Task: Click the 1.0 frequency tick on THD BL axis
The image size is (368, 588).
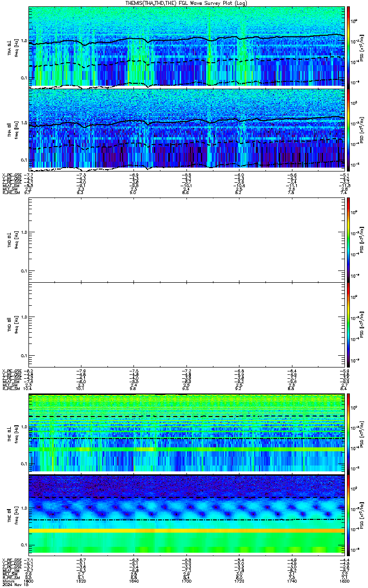Action: [x=24, y=233]
